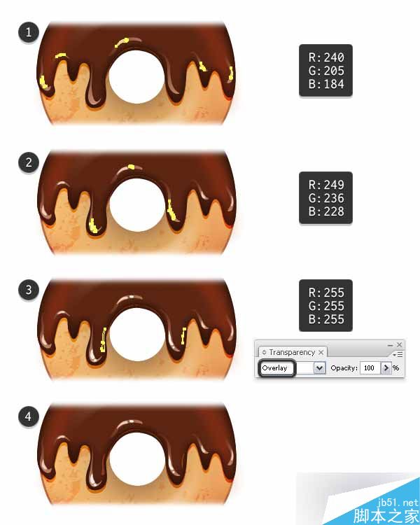420x525 pixels.
Task: Open the blending mode dropdown arrow
Action: pos(319,368)
